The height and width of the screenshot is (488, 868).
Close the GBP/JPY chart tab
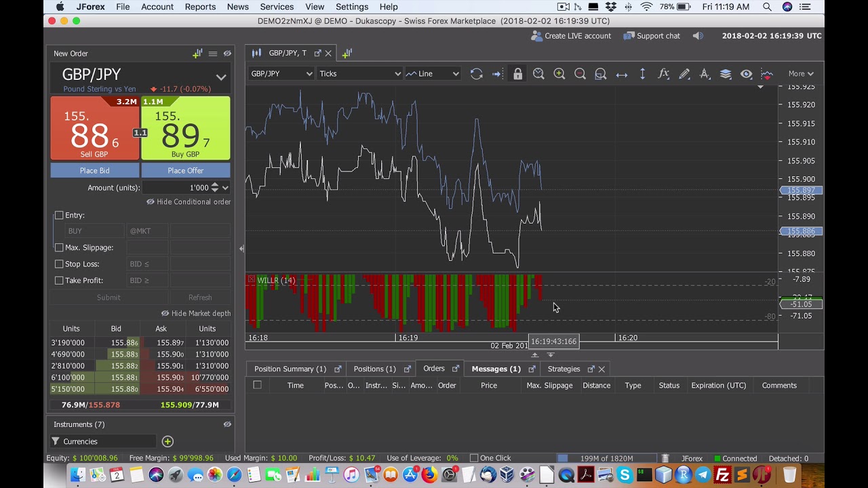point(328,53)
